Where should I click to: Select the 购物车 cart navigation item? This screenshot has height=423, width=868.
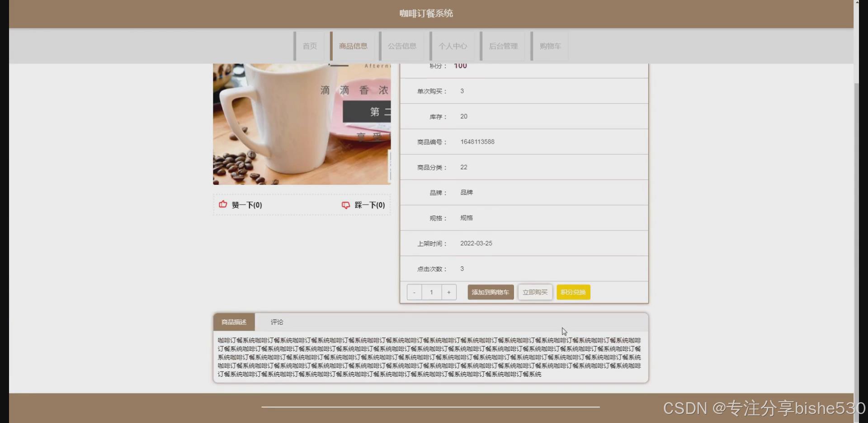(549, 46)
